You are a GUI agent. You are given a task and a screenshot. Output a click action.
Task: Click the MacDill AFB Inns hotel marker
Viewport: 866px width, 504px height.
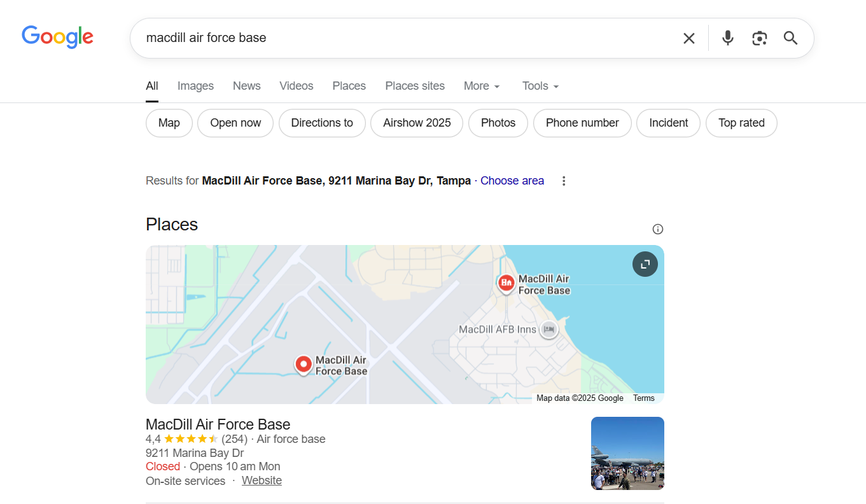(x=548, y=330)
